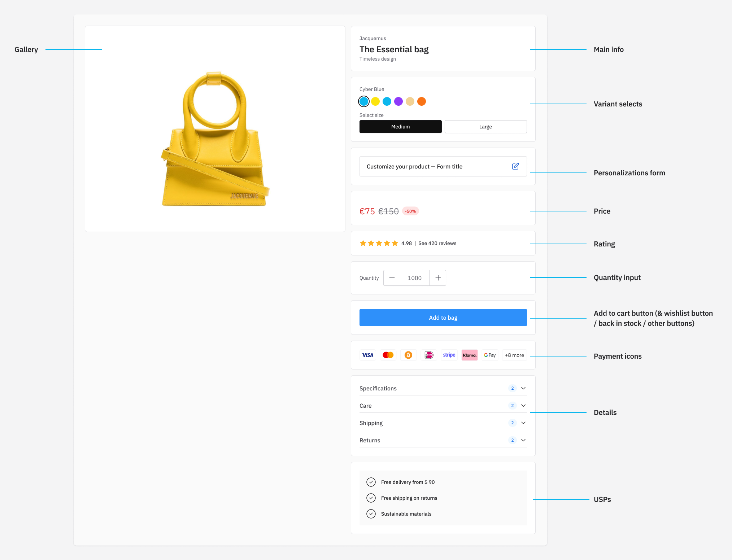This screenshot has height=560, width=732.
Task: Expand the Specifications section chevron
Action: [x=523, y=388]
